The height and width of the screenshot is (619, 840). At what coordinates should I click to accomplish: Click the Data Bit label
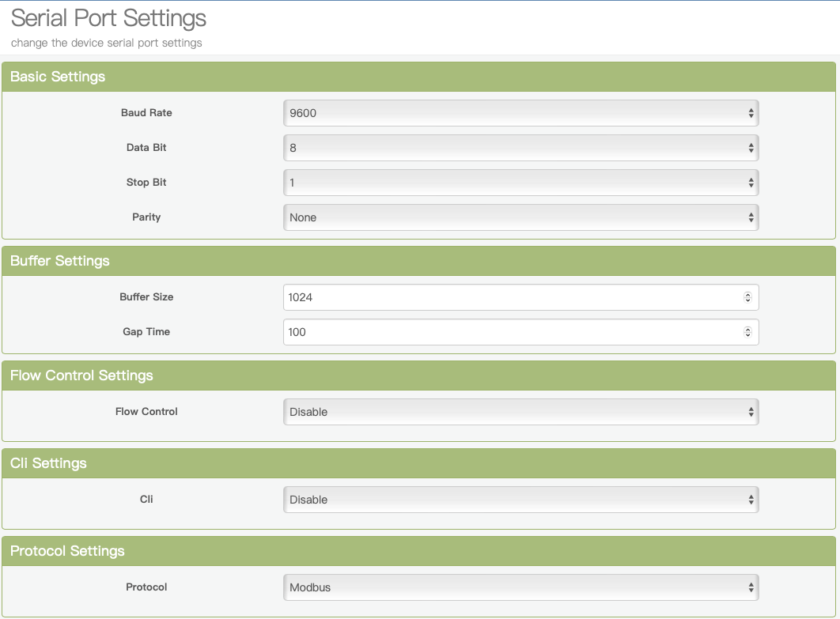(146, 147)
